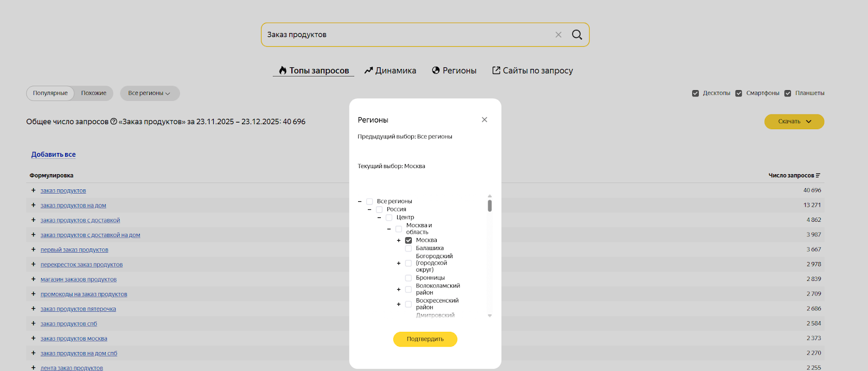Viewport: 868px width, 371px height.
Task: Click the question mark help icon
Action: point(114,121)
